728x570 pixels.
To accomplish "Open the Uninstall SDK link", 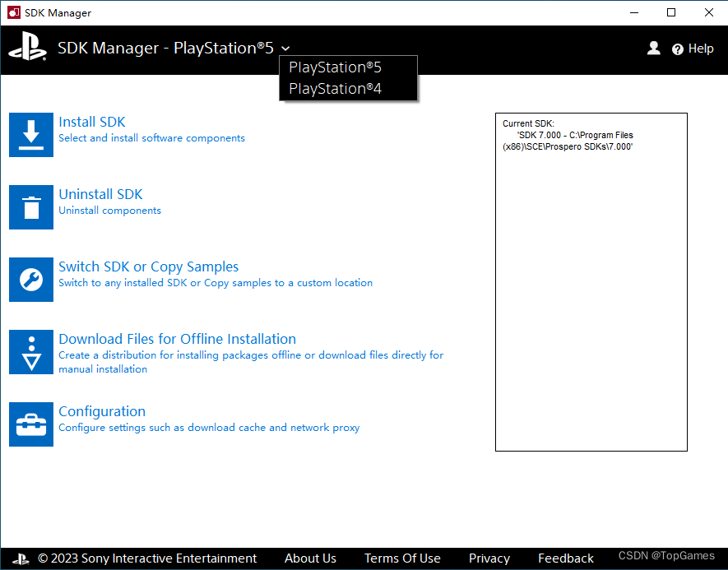I will (100, 194).
